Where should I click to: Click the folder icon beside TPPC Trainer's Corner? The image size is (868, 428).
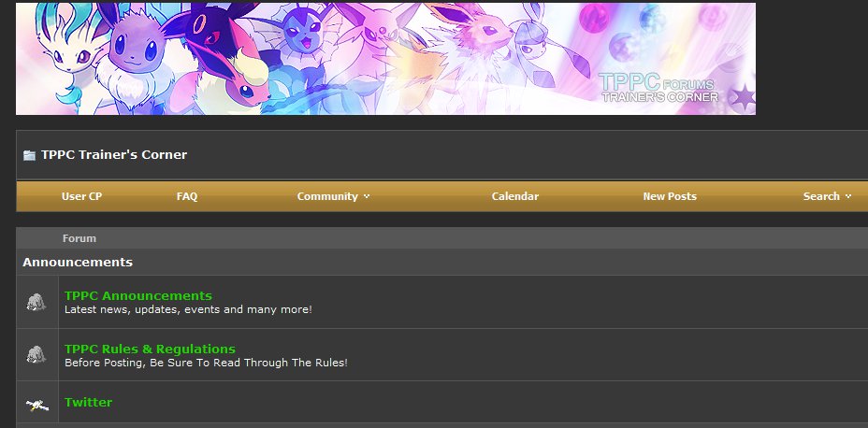(29, 155)
